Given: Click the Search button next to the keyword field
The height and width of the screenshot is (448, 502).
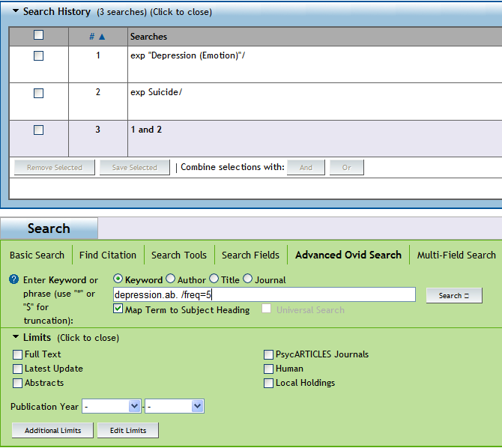Looking at the screenshot, I should pos(454,296).
